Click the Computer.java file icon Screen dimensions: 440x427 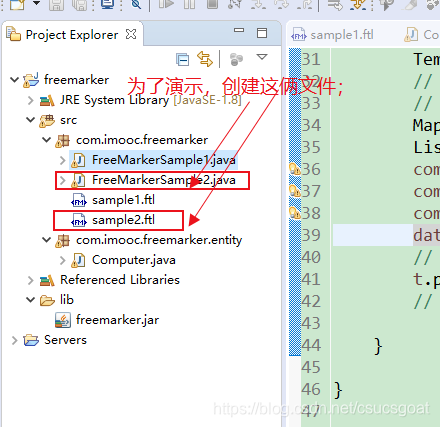78,260
